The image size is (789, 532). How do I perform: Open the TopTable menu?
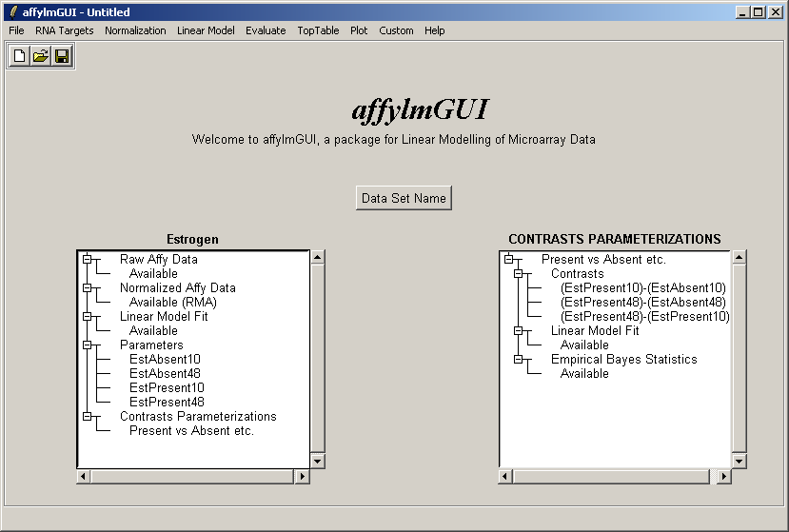318,30
